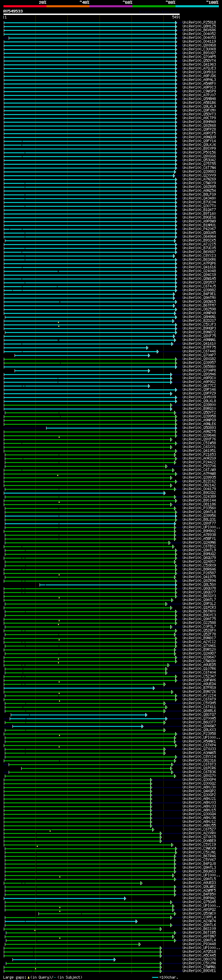Image resolution: width=222 pixels, height=980 pixels.
Task: Click the green ~80% identity legend segment
Action: coord(154,6)
